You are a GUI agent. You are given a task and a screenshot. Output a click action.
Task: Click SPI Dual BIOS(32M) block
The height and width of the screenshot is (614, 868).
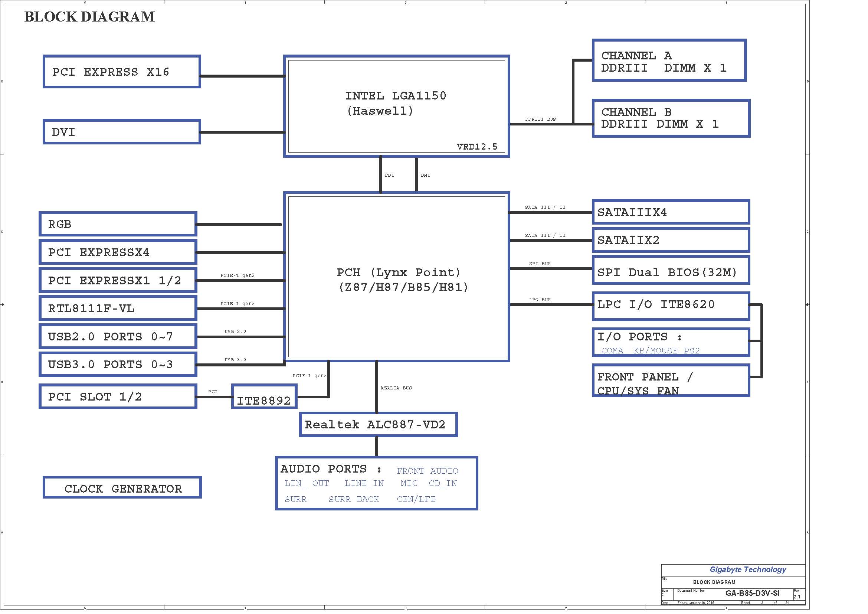(x=671, y=271)
